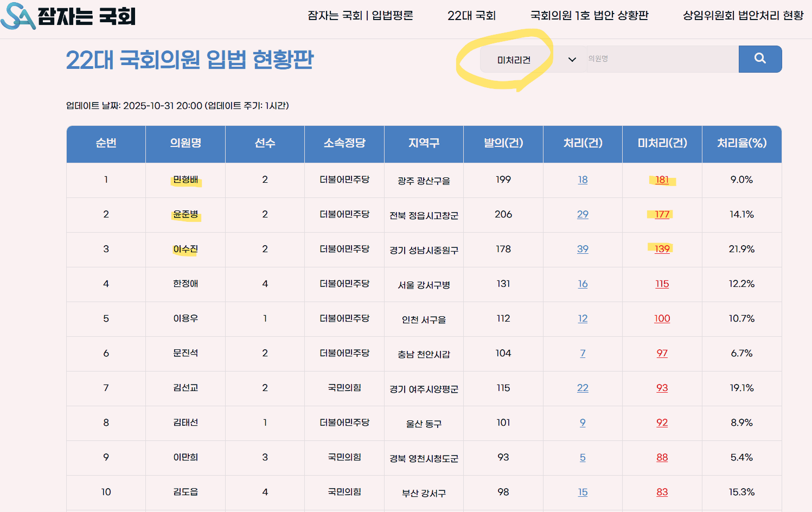Select the name 이만희 in the table

(186, 457)
